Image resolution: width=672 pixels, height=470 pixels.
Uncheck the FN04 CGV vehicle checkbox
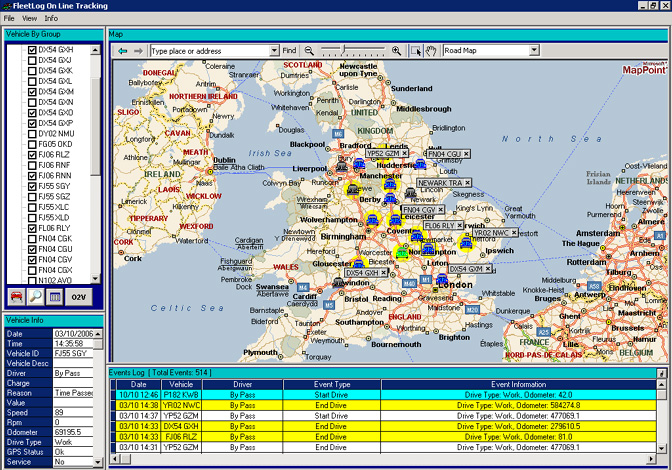point(32,260)
